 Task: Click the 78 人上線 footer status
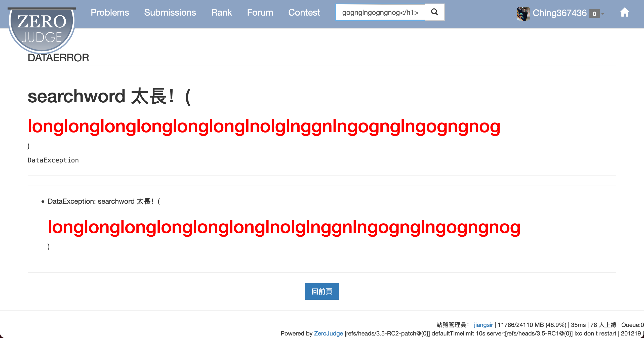click(x=603, y=325)
